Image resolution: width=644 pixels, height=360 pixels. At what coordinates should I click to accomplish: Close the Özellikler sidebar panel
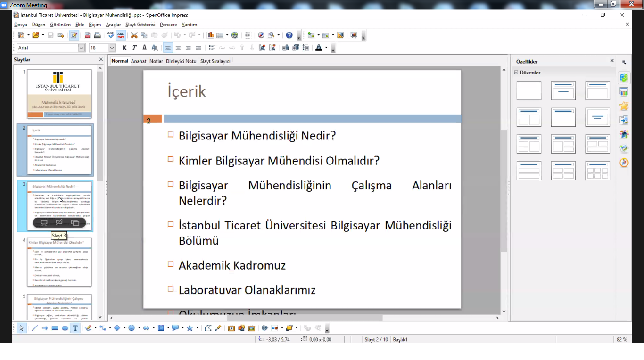point(612,61)
